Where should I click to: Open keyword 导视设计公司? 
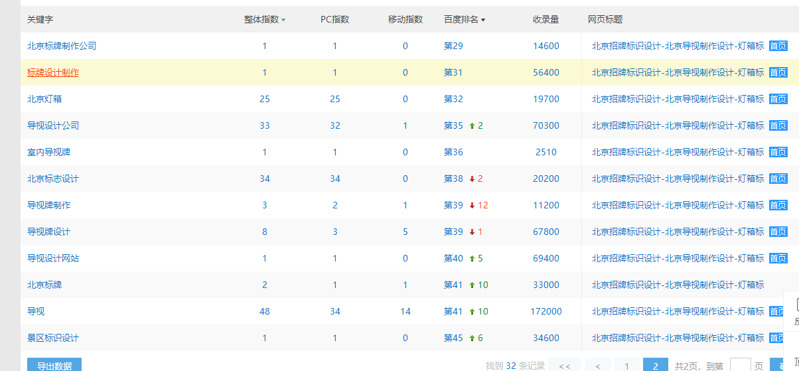point(53,125)
